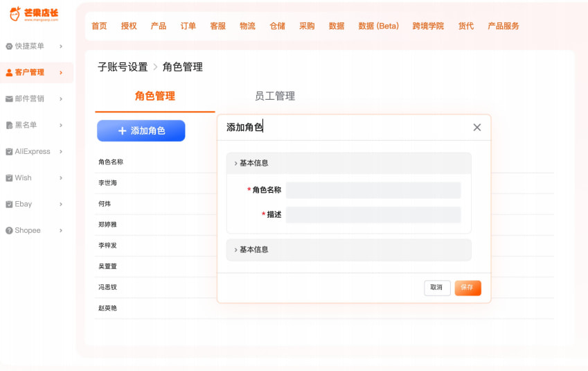Click the 快捷菜单 sidebar icon
The image size is (588, 371).
point(9,46)
